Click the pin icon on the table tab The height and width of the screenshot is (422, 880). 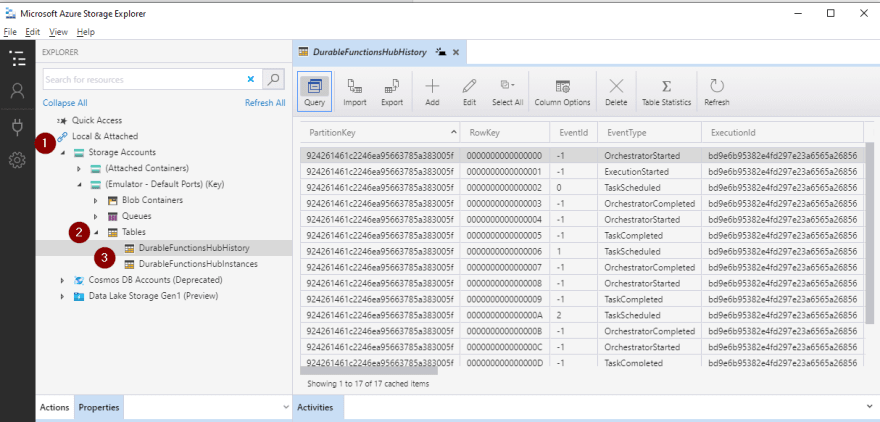pyautogui.click(x=441, y=52)
